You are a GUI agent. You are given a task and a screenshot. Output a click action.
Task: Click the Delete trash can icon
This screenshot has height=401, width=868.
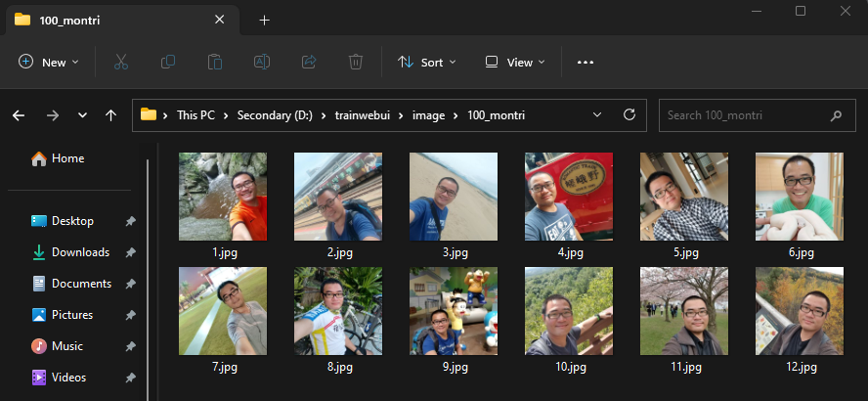point(356,62)
